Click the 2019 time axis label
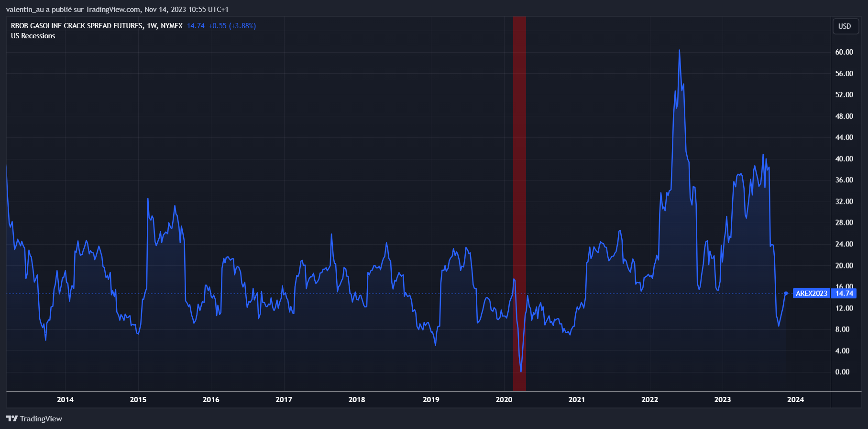 pyautogui.click(x=431, y=400)
